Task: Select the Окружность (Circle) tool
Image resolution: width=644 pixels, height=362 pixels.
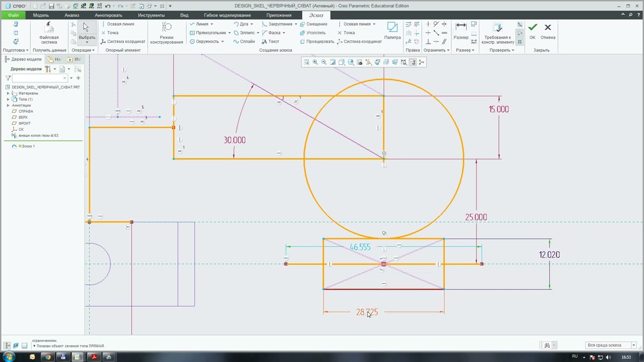Action: (x=204, y=41)
